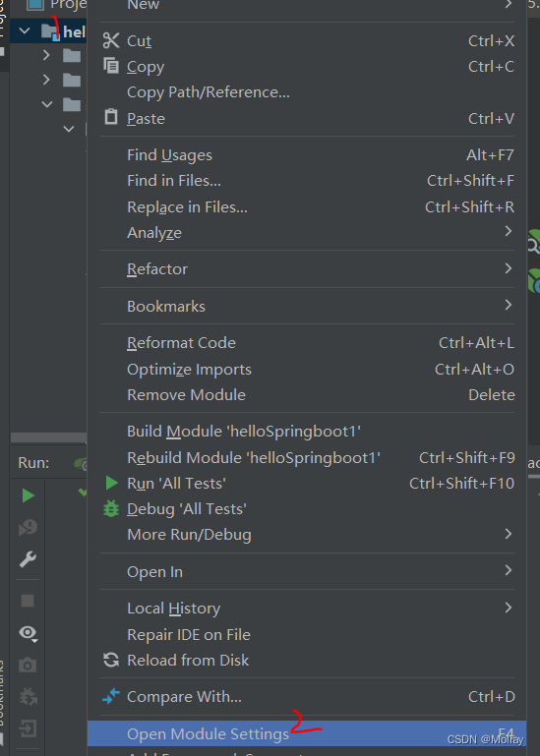Click the green Run triangle in menu

tap(111, 483)
